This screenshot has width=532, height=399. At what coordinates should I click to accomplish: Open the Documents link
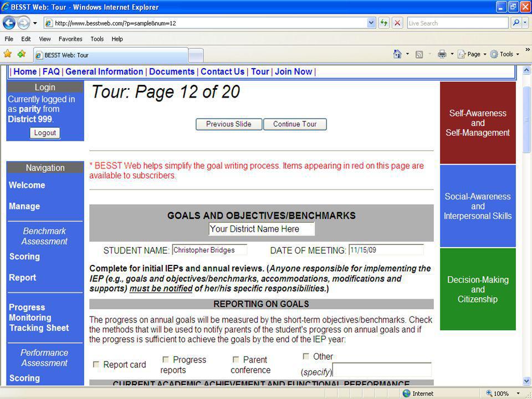click(x=172, y=71)
